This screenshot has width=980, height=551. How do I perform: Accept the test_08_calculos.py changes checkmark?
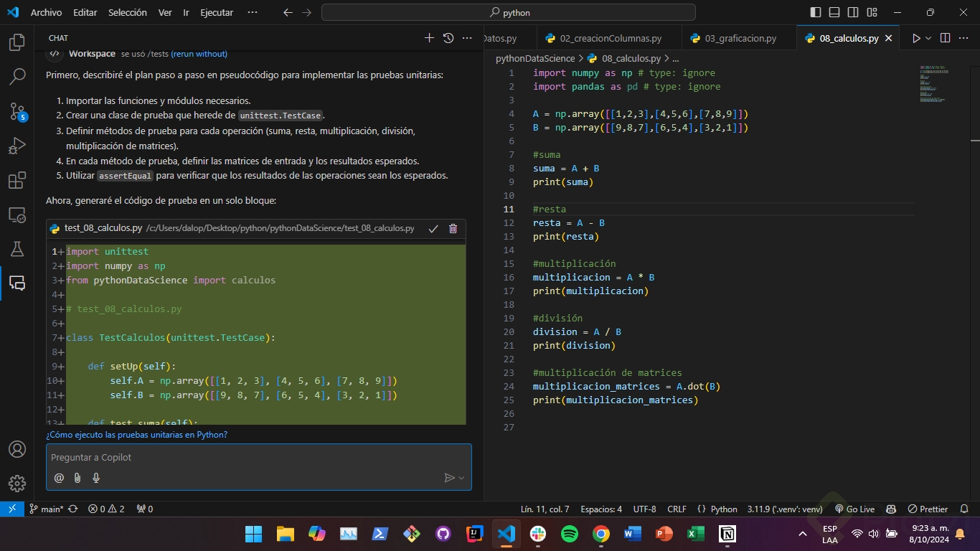pyautogui.click(x=433, y=228)
